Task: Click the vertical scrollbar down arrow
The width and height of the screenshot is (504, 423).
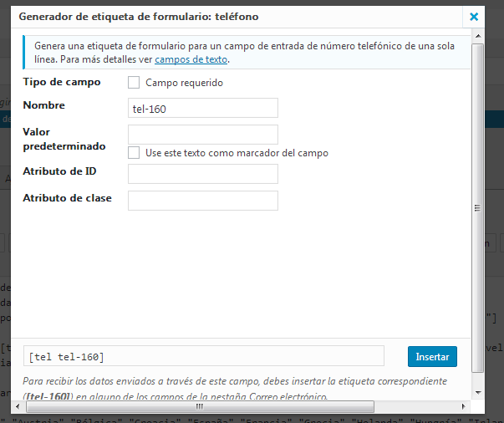Action: click(x=478, y=392)
